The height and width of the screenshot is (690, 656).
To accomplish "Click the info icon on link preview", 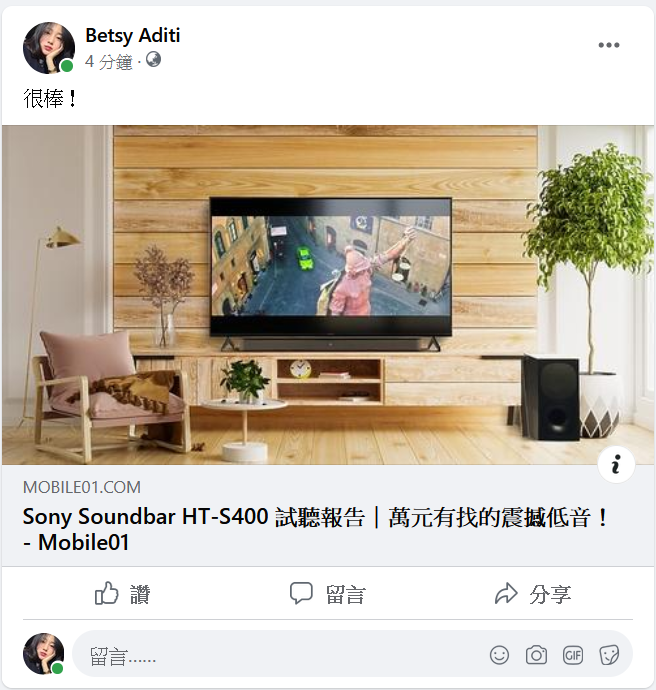I will pyautogui.click(x=616, y=464).
